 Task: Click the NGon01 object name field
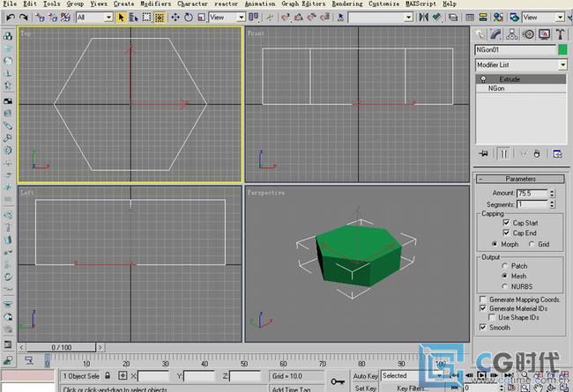coord(516,49)
